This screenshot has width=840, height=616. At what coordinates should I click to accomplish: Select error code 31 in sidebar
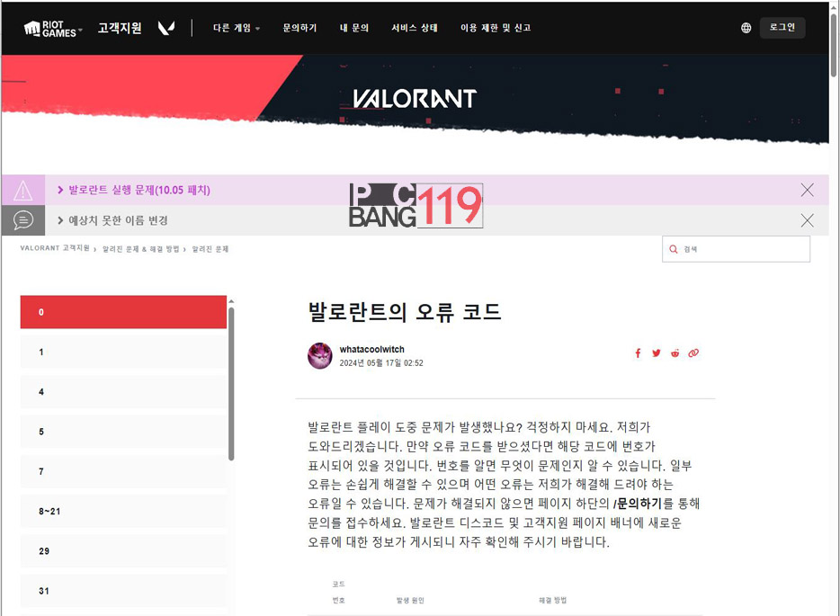123,591
